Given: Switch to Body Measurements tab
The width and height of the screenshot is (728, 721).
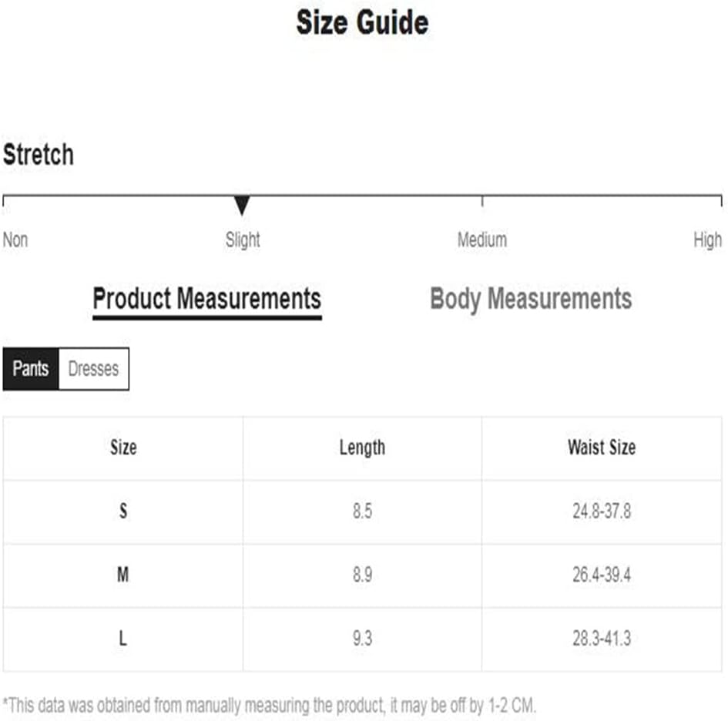Looking at the screenshot, I should (531, 299).
